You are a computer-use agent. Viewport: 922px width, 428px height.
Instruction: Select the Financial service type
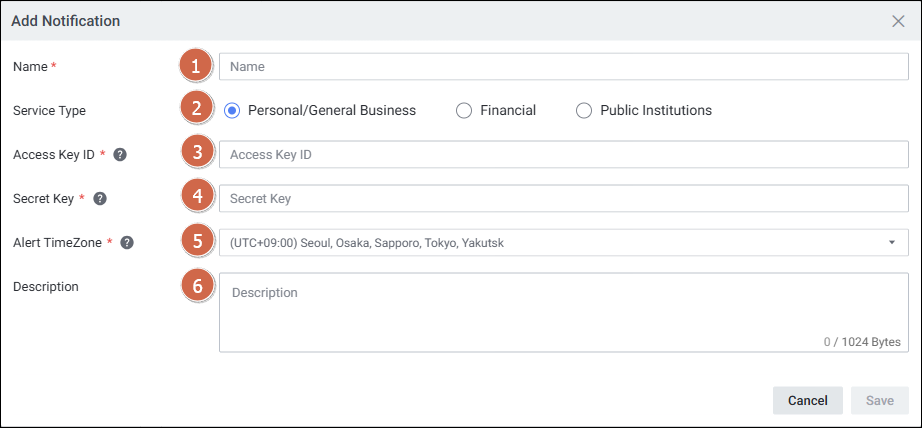tap(464, 111)
